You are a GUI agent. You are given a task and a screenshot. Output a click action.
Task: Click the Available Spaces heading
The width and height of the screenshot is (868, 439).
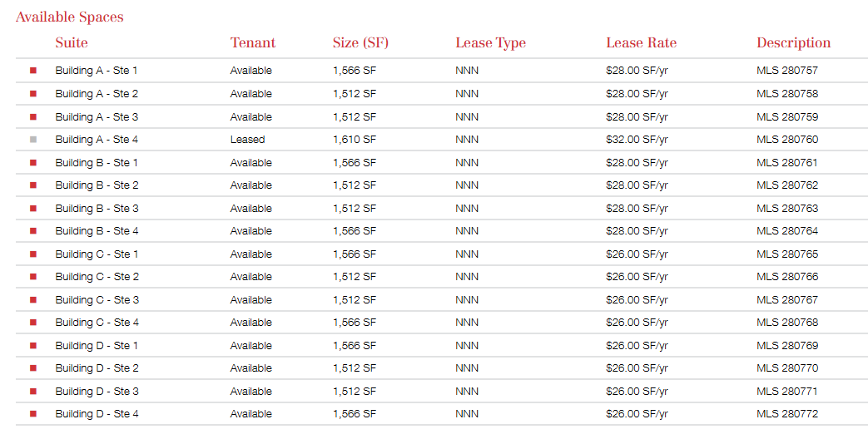click(x=69, y=17)
